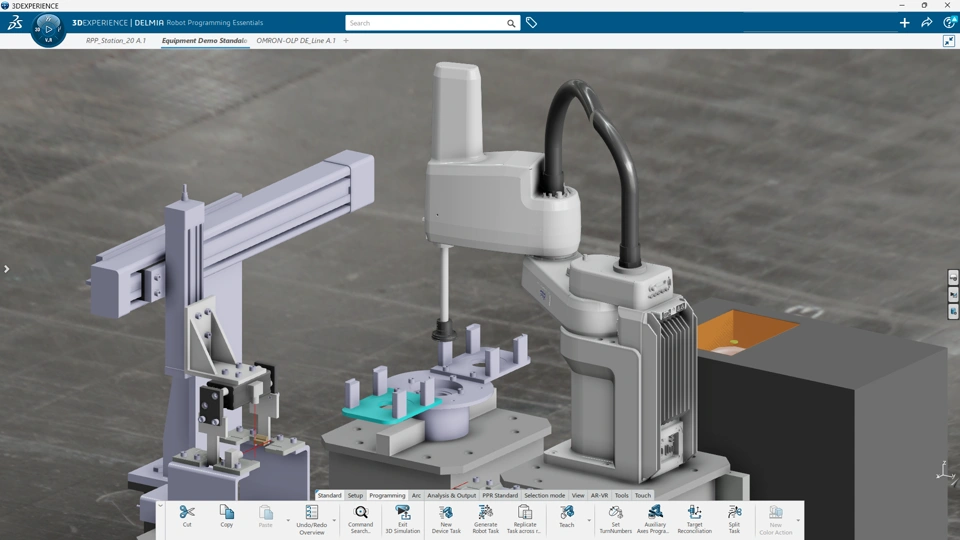Viewport: 960px width, 540px height.
Task: Click New Color Action icon
Action: [x=776, y=512]
